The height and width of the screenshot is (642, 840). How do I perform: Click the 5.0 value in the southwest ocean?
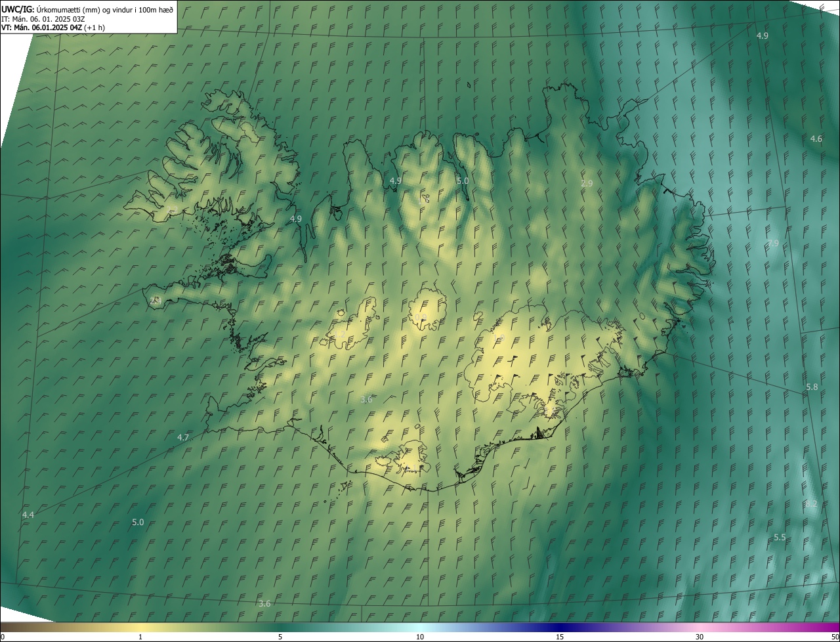[138, 522]
